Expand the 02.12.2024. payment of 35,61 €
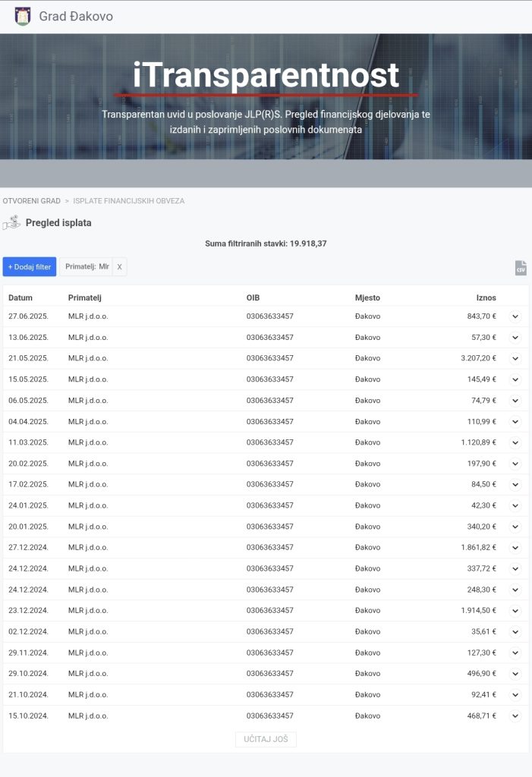The width and height of the screenshot is (532, 777). pos(515,631)
